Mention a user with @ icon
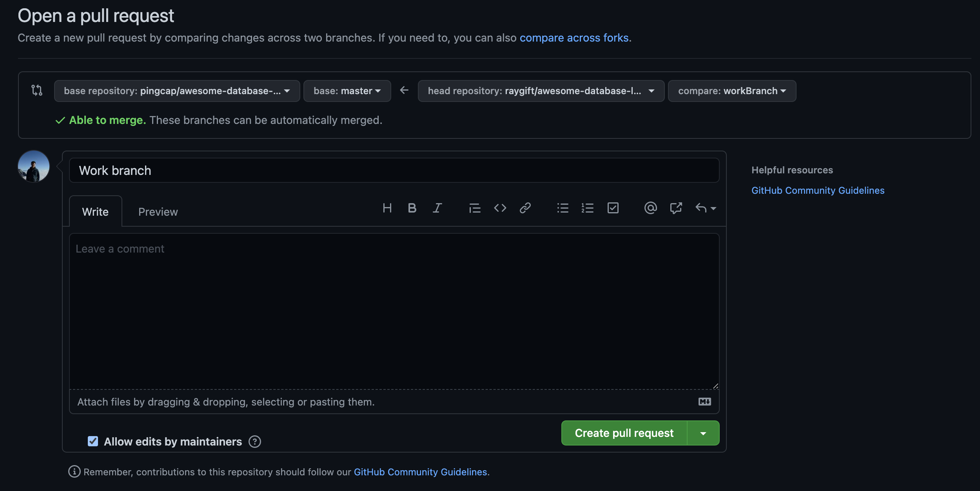 click(650, 208)
